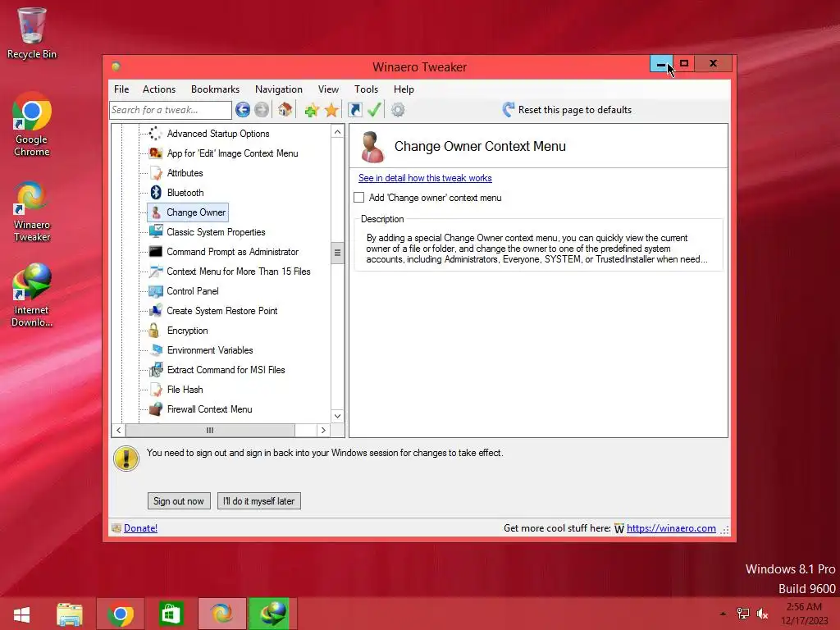Image resolution: width=840 pixels, height=630 pixels.
Task: Select Context Menu for More Than 15 Files
Action: click(239, 272)
